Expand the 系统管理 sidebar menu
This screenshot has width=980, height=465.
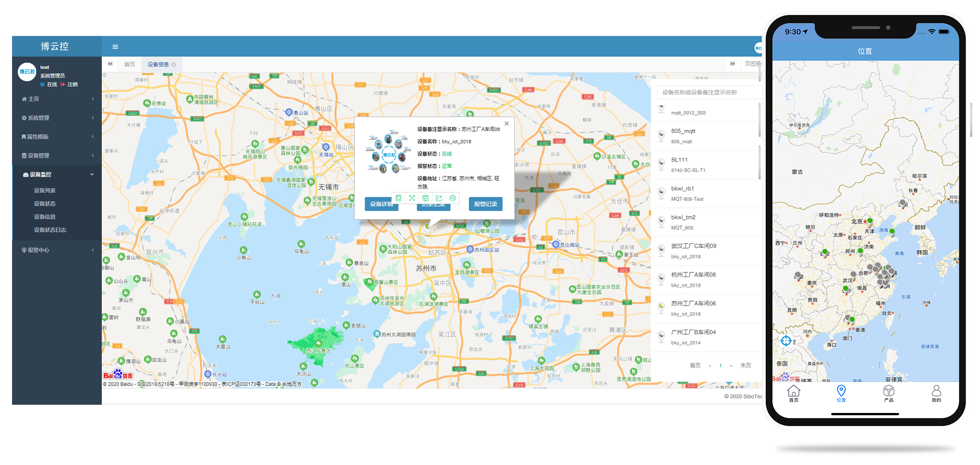pos(57,118)
